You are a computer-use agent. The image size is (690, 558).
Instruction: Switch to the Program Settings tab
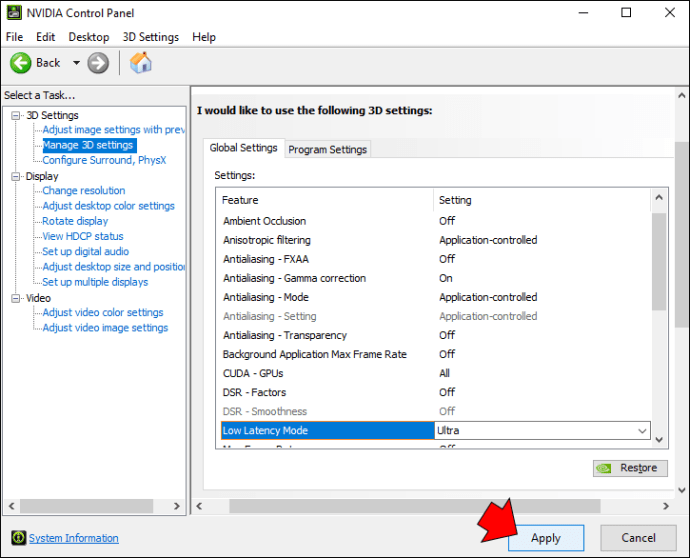pos(327,150)
